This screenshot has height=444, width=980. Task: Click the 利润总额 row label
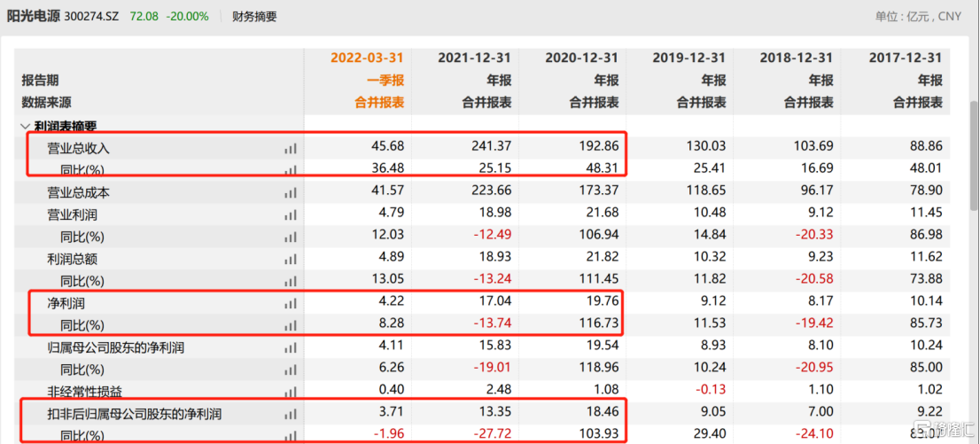tap(73, 260)
